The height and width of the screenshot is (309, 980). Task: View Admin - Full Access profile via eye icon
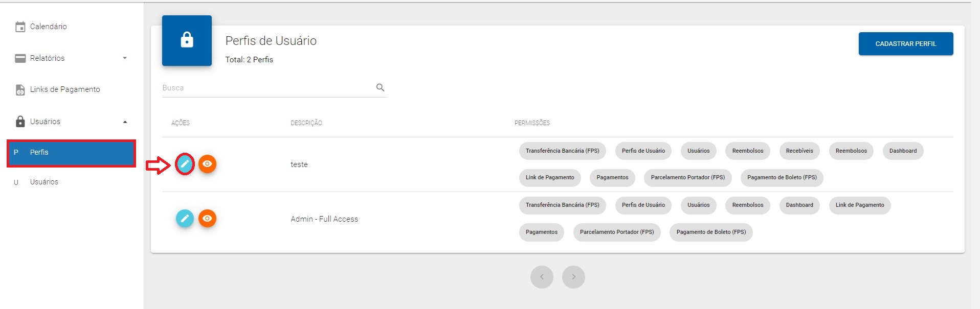point(207,219)
